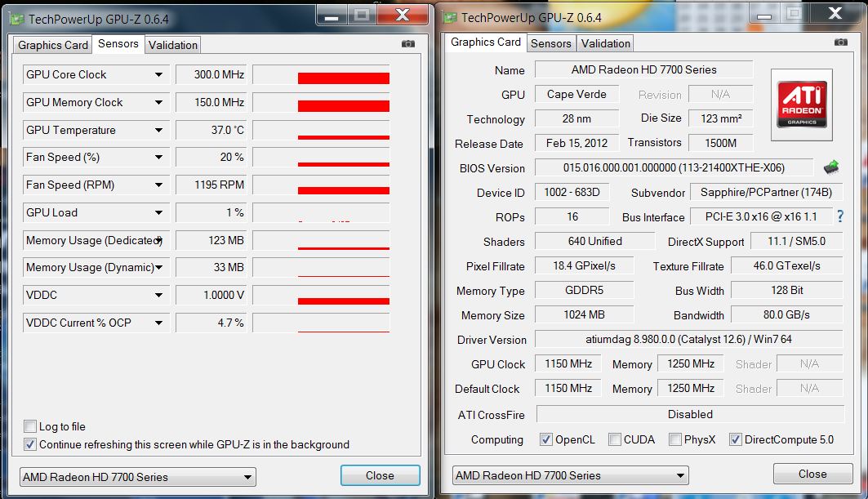Open the GPU Core Clock sensor dropdown
Screen dimensions: 868x499
[159, 75]
